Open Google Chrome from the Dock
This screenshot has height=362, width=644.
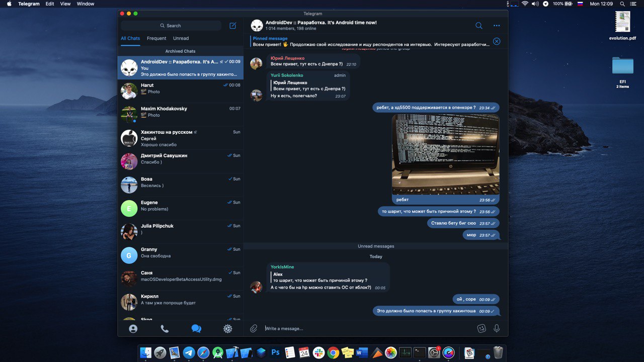pos(333,353)
